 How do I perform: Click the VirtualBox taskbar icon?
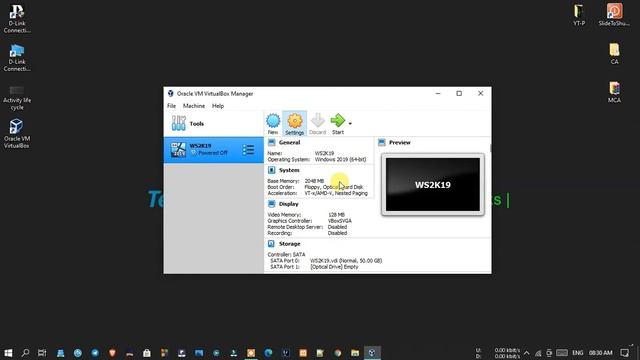(372, 353)
